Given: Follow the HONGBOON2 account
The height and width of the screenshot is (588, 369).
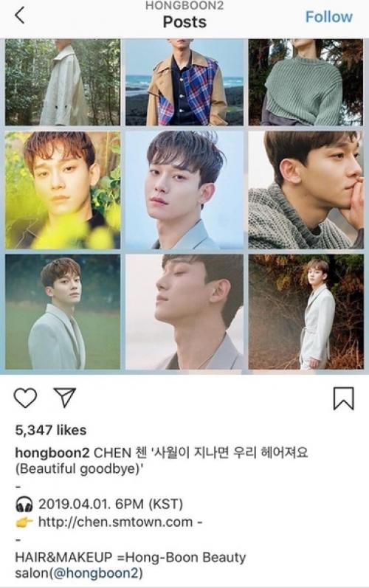Looking at the screenshot, I should [329, 17].
